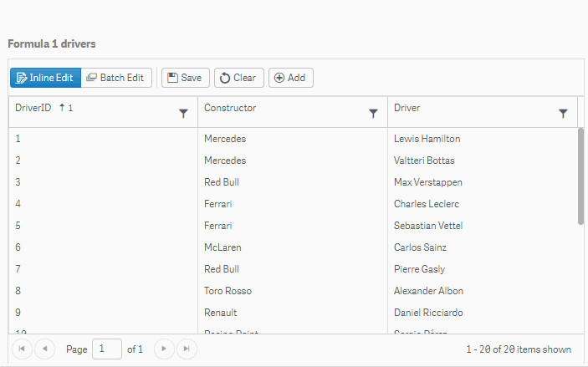Open filter for DriverID column
The width and height of the screenshot is (588, 367).
coord(183,114)
